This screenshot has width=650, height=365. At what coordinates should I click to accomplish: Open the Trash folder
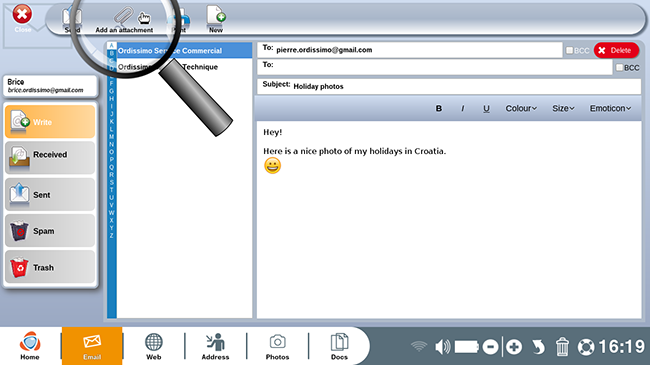click(x=50, y=267)
